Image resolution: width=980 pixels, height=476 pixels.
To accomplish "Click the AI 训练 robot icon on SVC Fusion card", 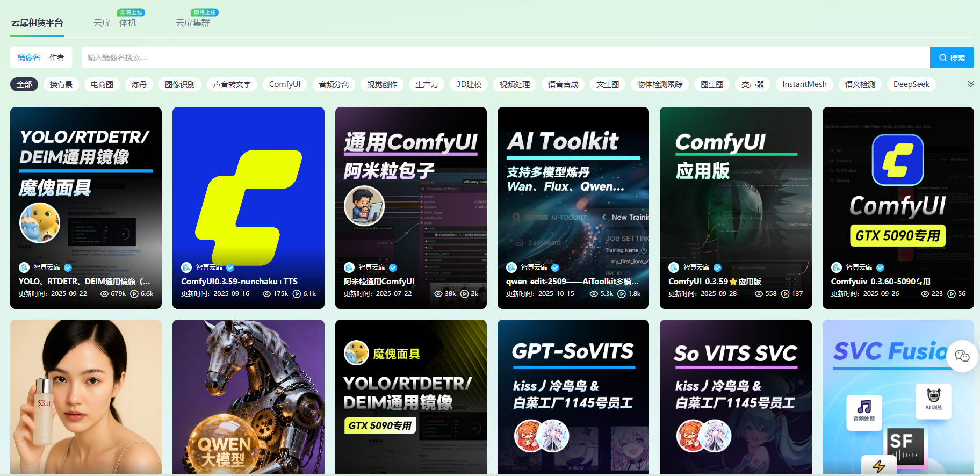I will [933, 401].
